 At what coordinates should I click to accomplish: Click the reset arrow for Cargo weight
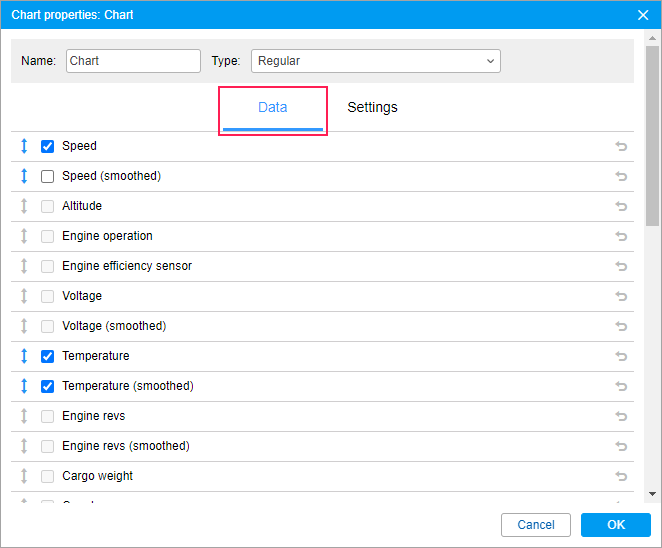621,476
